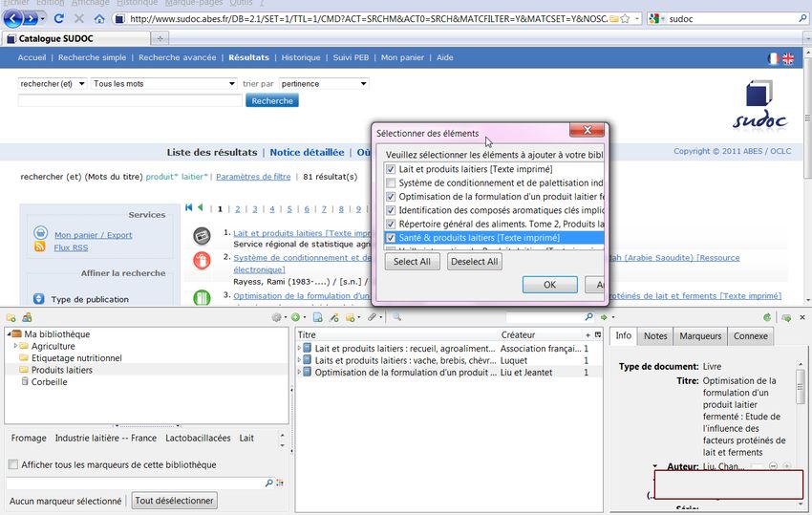The image size is (812, 515).
Task: Reload the page with refresh icon
Action: tap(58, 19)
